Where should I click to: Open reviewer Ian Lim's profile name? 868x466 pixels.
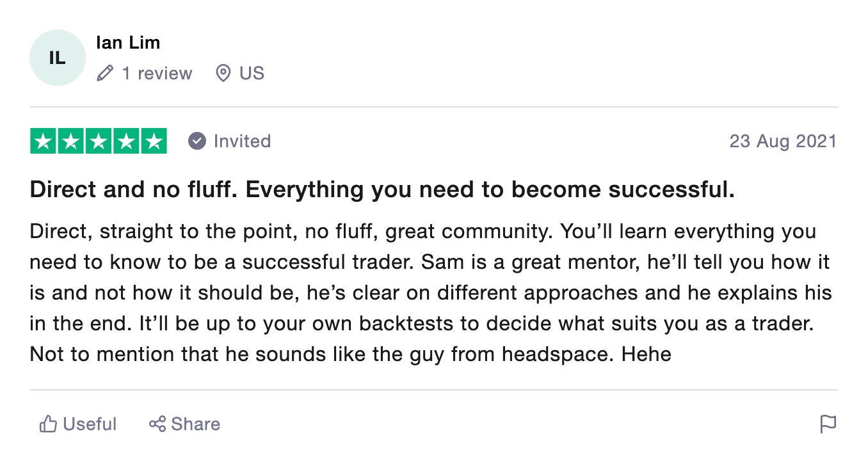coord(128,43)
